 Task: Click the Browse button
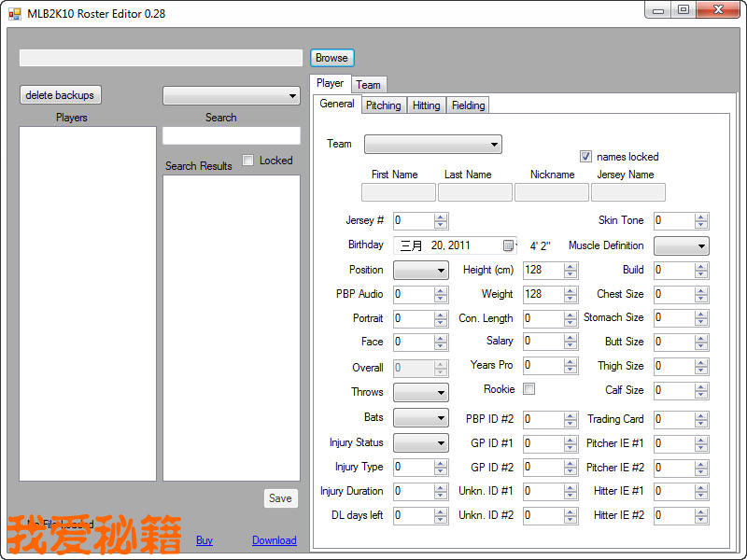(331, 58)
